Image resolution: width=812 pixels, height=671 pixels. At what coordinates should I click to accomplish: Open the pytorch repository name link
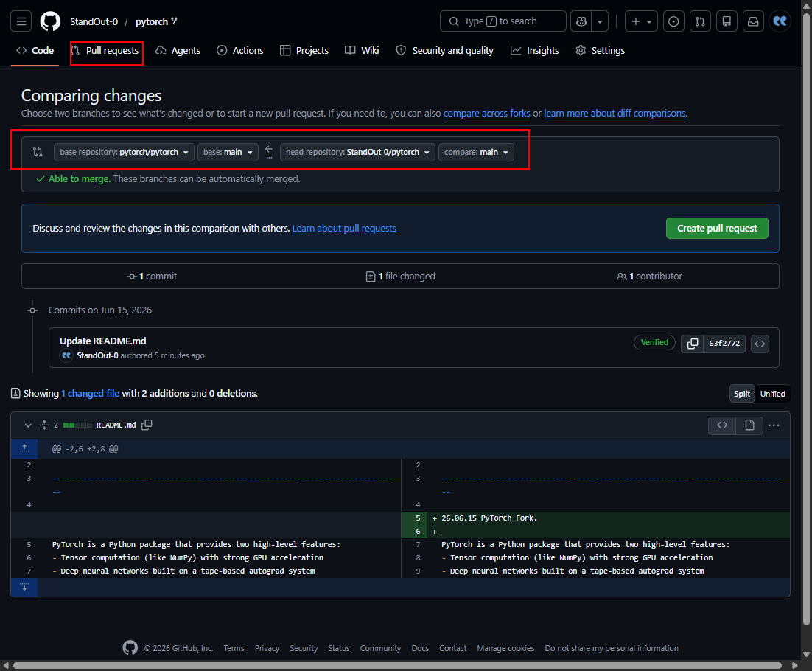(x=152, y=22)
